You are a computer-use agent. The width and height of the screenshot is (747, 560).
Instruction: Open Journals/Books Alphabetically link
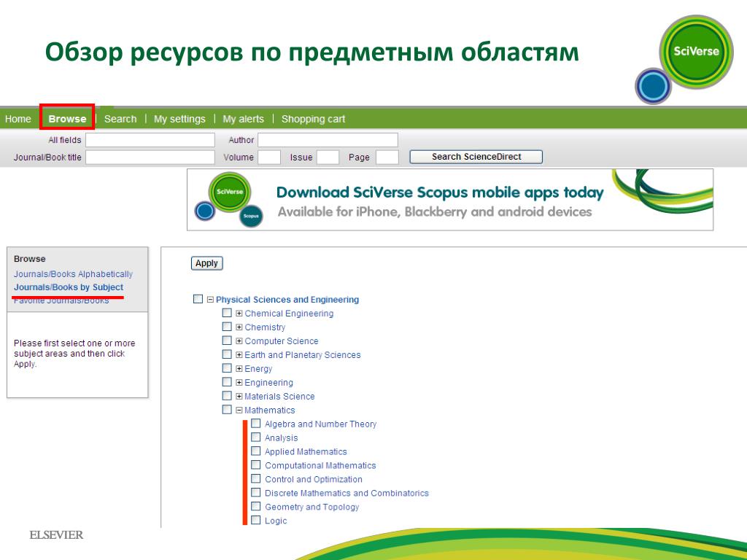point(74,274)
